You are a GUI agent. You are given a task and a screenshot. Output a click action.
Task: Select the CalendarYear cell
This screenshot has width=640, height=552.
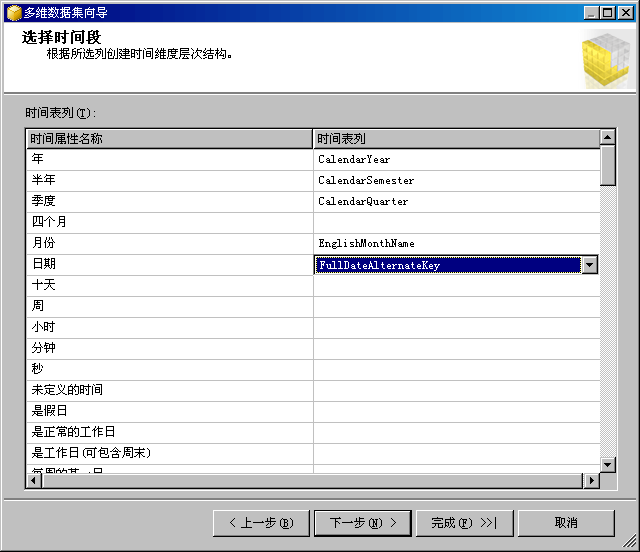(x=456, y=160)
